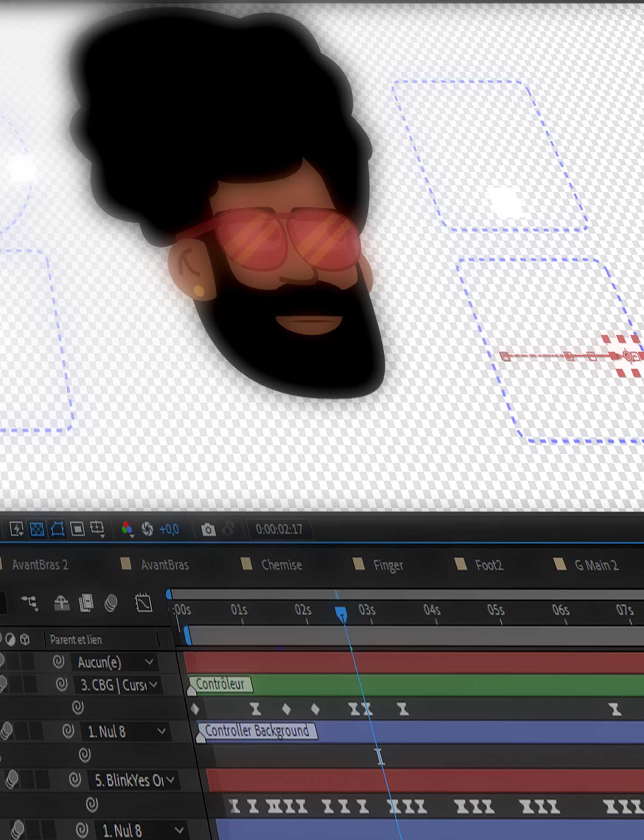Enable motion blur for the composition

[111, 603]
